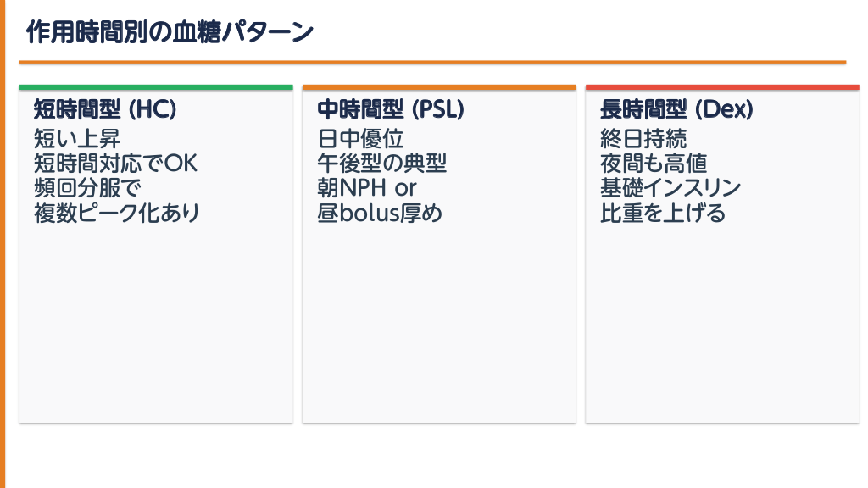Viewport: 868px width, 488px height.
Task: Click the red bar atop the Dex card
Action: 722,87
